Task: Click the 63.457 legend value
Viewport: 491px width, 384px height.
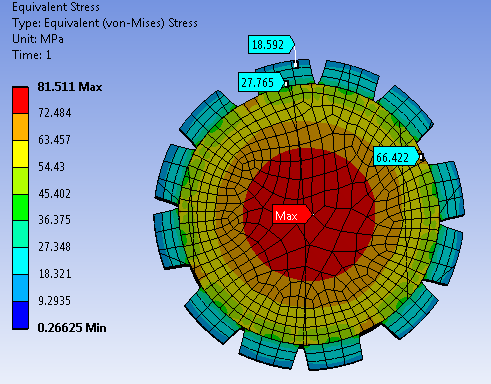Action: 54,140
